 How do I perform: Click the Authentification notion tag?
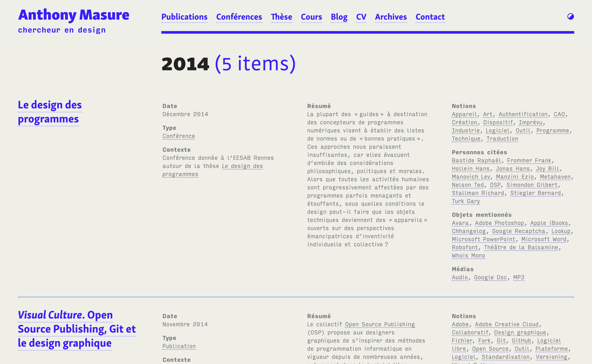point(523,114)
